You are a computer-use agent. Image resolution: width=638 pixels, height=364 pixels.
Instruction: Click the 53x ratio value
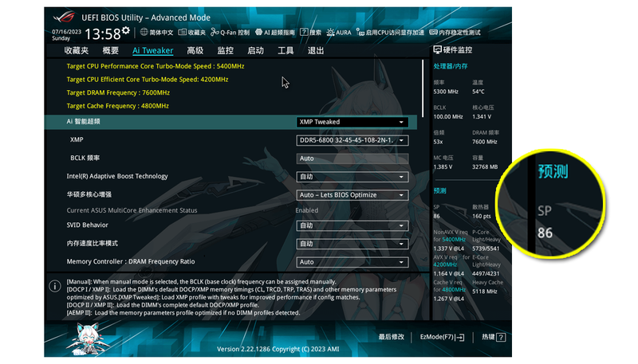click(438, 142)
